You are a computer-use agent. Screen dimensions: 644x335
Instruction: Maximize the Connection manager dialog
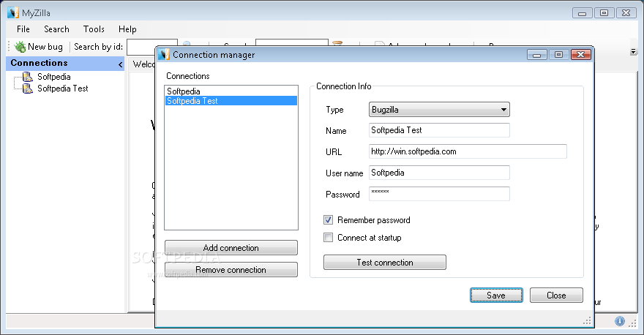558,55
